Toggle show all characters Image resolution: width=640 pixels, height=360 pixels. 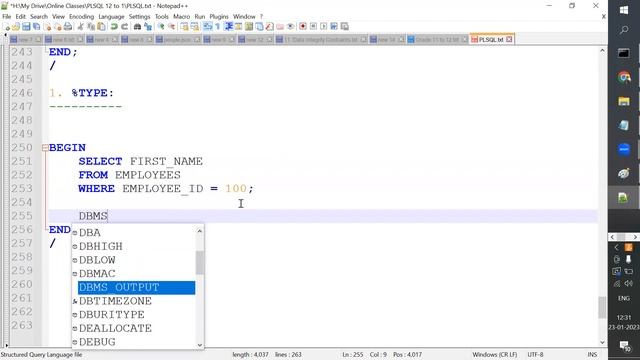(x=218, y=27)
